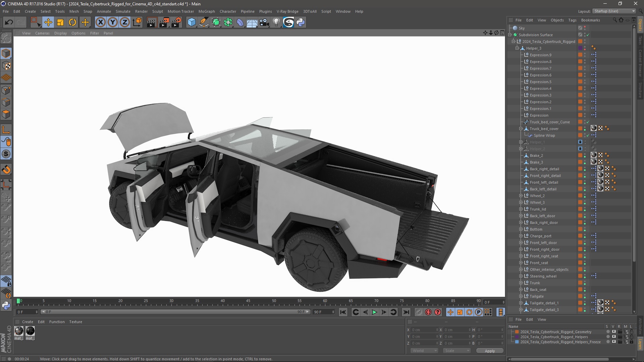Go to end of animation
The image size is (644, 362).
pyautogui.click(x=406, y=312)
